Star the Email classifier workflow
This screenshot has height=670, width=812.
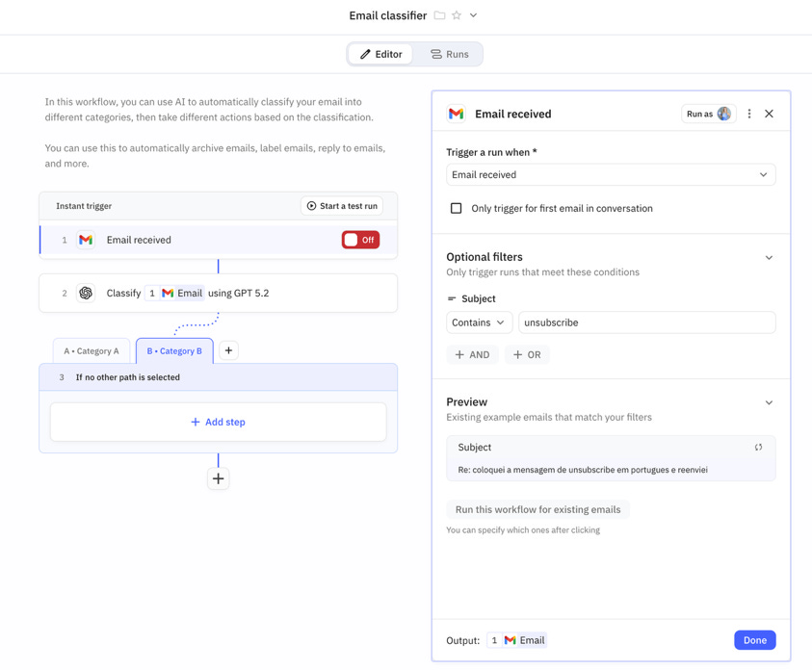[x=457, y=15]
